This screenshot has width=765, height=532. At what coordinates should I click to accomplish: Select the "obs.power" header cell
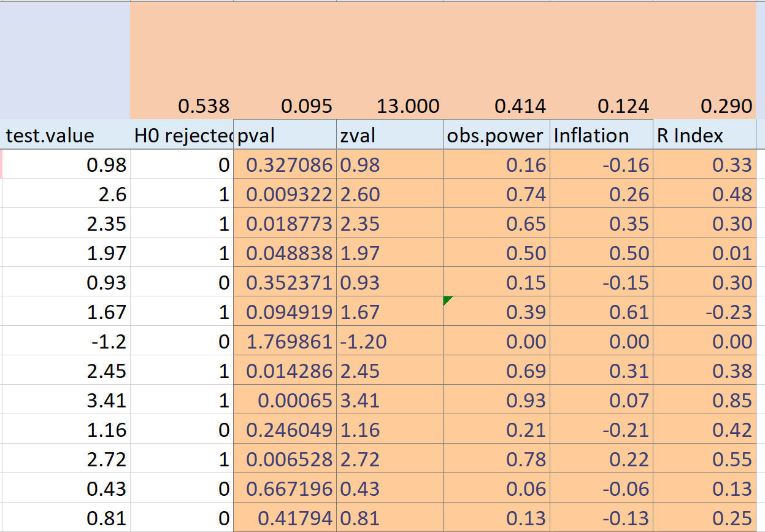pos(496,135)
